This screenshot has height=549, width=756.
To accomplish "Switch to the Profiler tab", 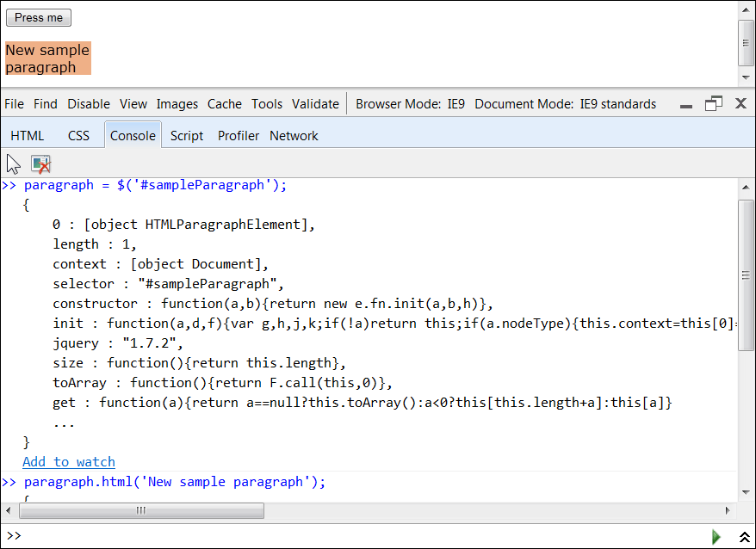I will point(239,136).
